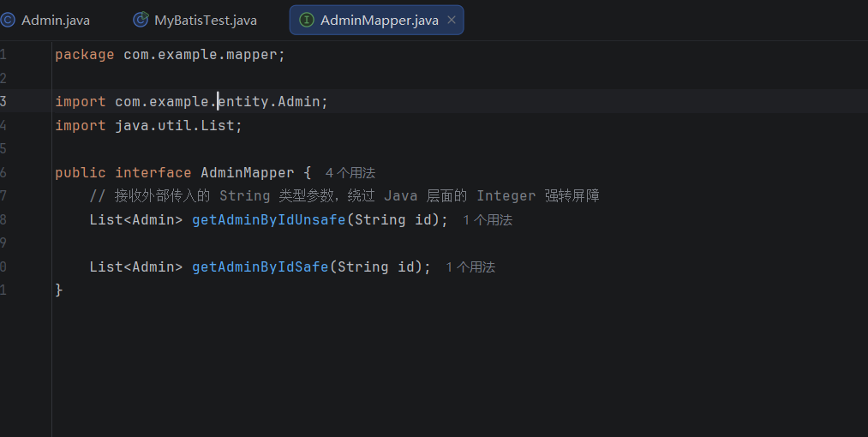868x437 pixels.
Task: Click the interface icon on AdminMapper.java tab
Action: [306, 21]
